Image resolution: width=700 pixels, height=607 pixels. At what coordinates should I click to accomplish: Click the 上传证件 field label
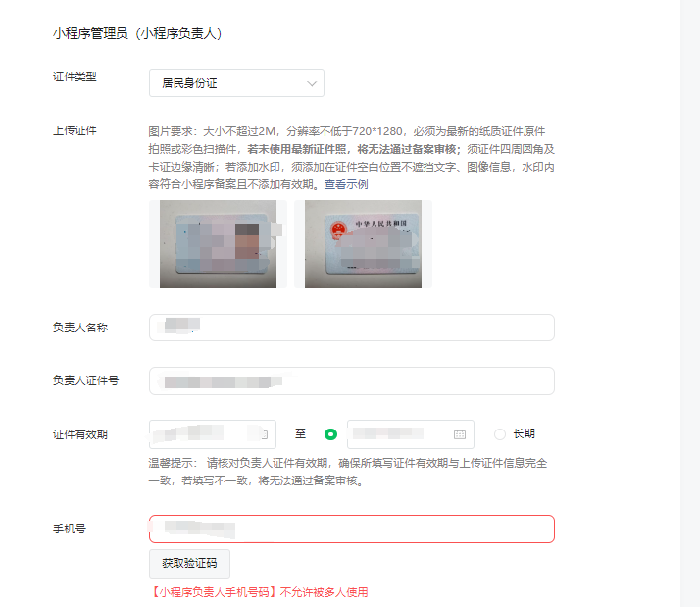(x=75, y=130)
